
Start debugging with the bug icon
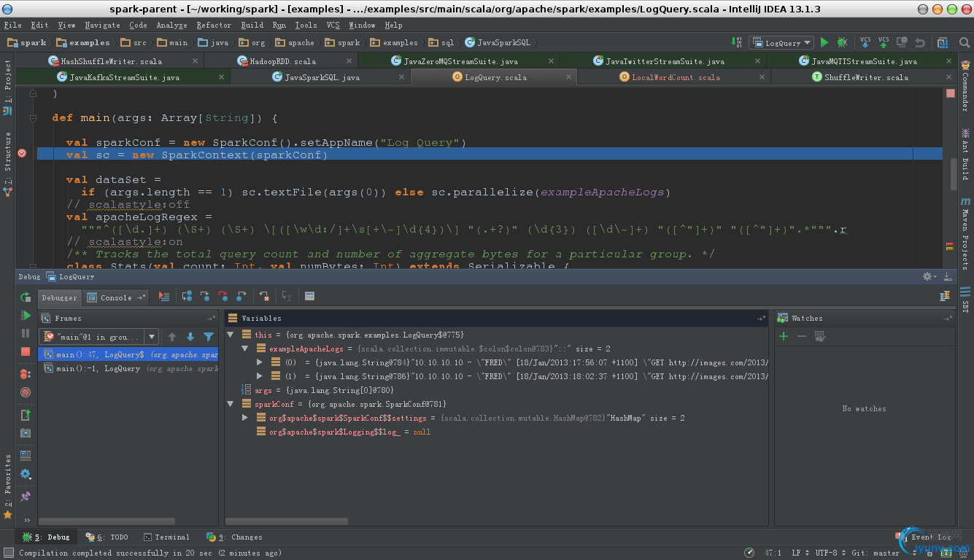pyautogui.click(x=843, y=42)
